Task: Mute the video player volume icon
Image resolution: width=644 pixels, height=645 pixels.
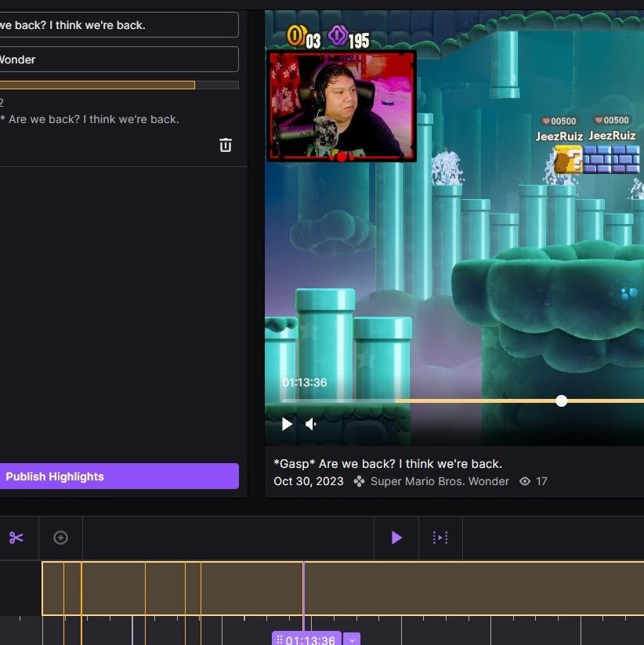Action: (311, 424)
